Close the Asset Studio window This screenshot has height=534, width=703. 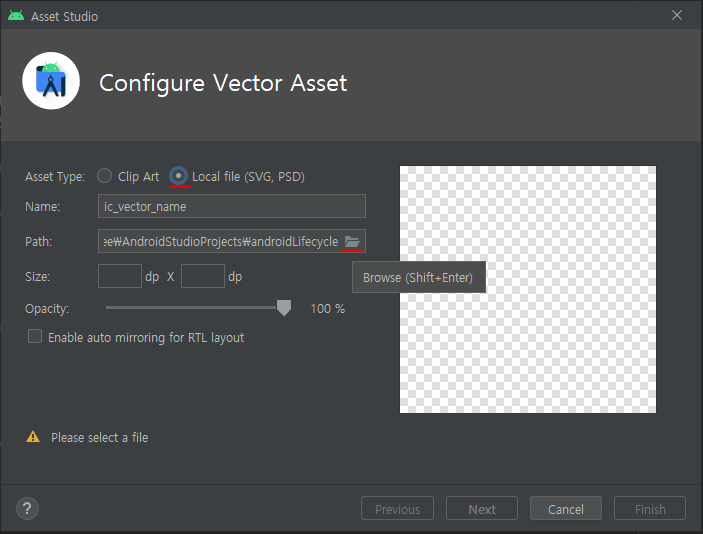(x=677, y=15)
